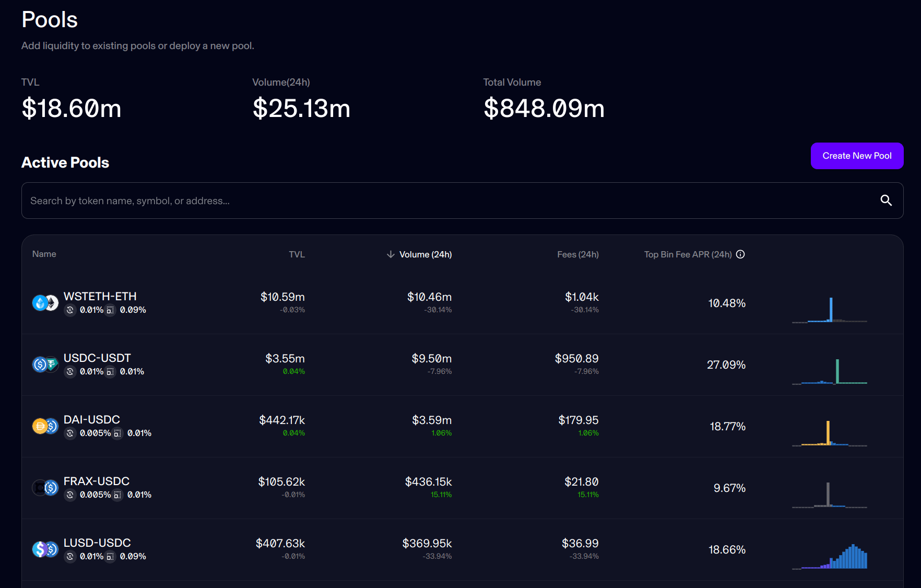Click the base fee icon under WSTETH-ETH
This screenshot has width=921, height=588.
70,310
